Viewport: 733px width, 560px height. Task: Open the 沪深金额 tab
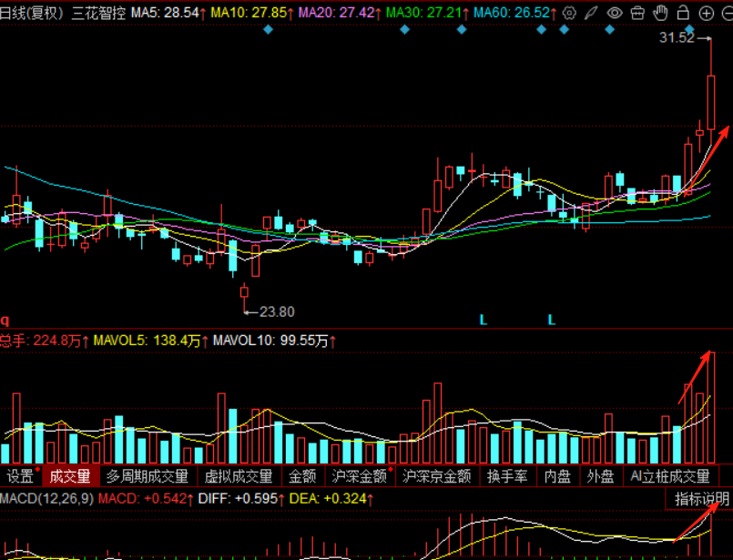point(360,476)
